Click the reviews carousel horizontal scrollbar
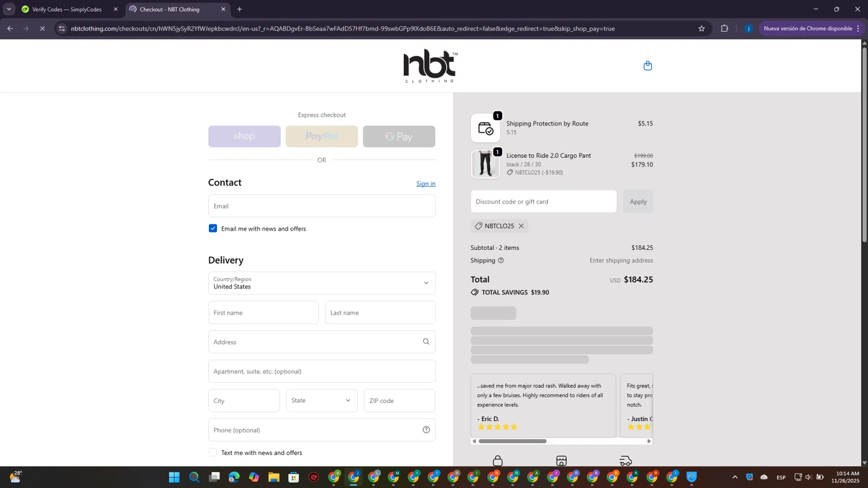The height and width of the screenshot is (488, 868). pyautogui.click(x=512, y=441)
